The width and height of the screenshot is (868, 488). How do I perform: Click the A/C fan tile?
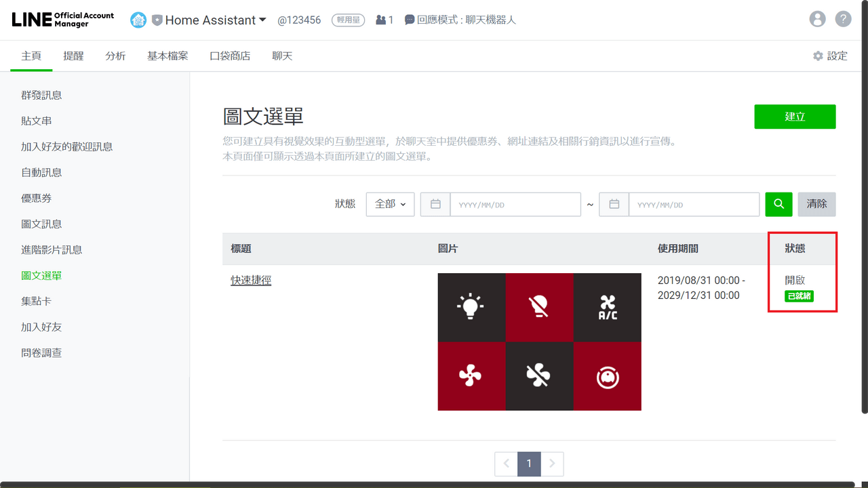[607, 307]
